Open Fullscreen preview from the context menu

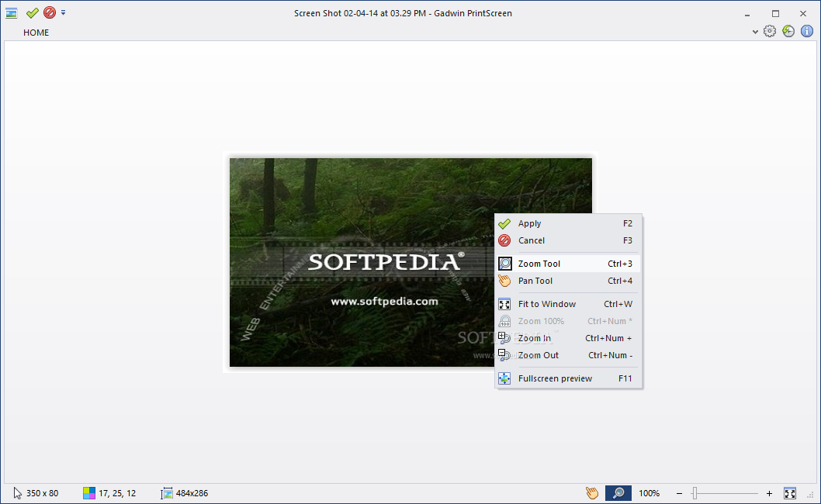[568, 378]
